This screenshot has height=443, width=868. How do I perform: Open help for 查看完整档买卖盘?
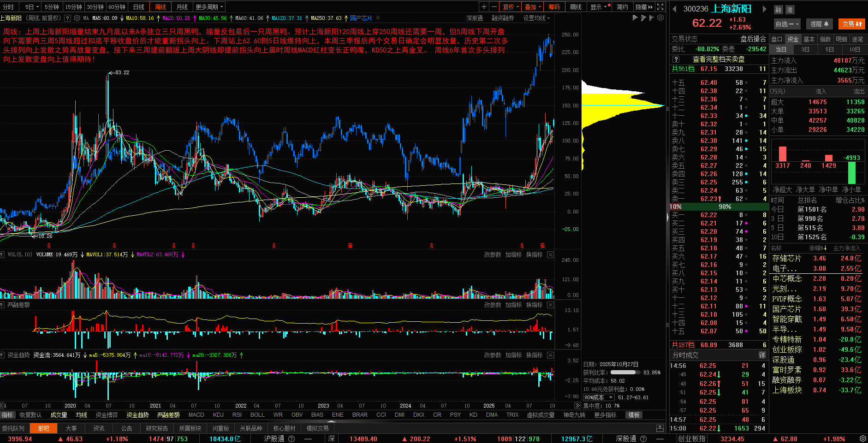pos(676,59)
